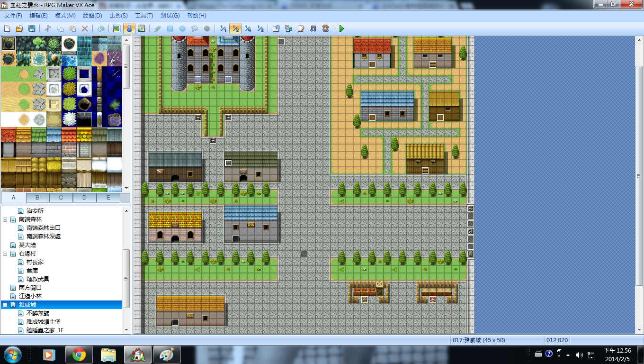Screen dimensions: 644x364
Task: Open the Character Generator icon
Action: pyautogui.click(x=326, y=28)
